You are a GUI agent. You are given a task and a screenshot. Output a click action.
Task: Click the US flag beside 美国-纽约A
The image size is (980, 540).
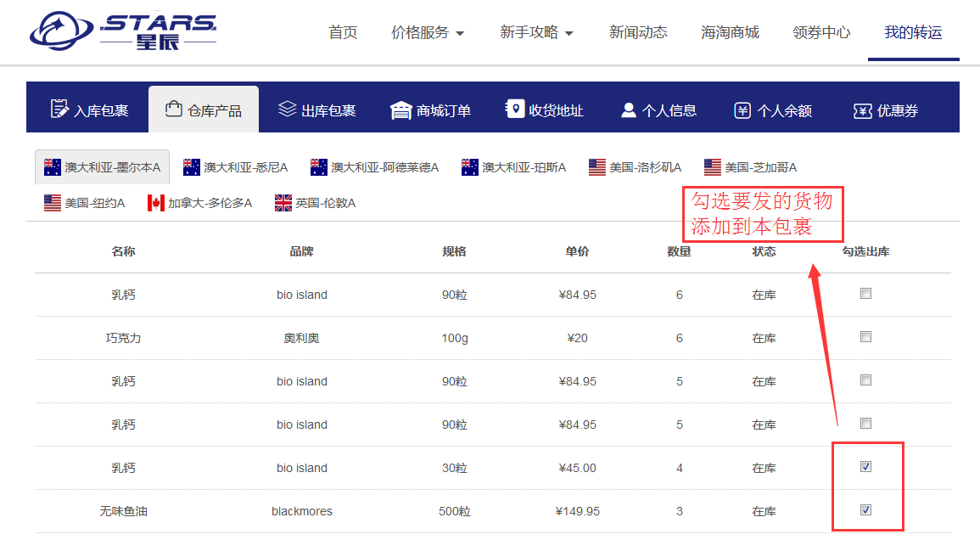pyautogui.click(x=53, y=203)
